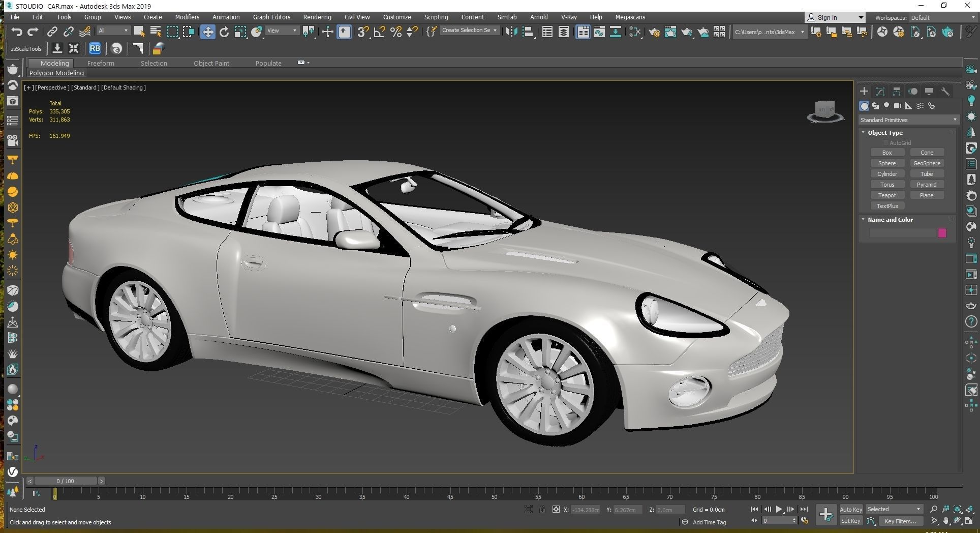
Task: Open the Modify panel tab
Action: point(880,91)
